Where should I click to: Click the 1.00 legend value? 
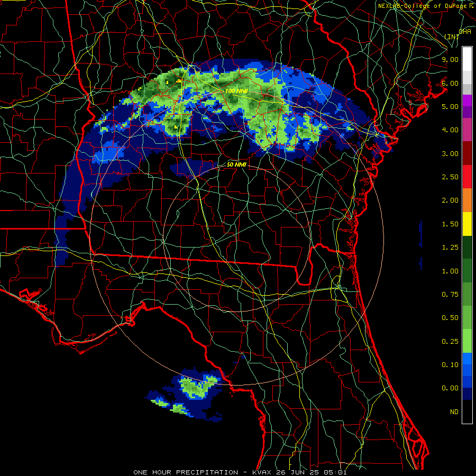[x=450, y=271]
